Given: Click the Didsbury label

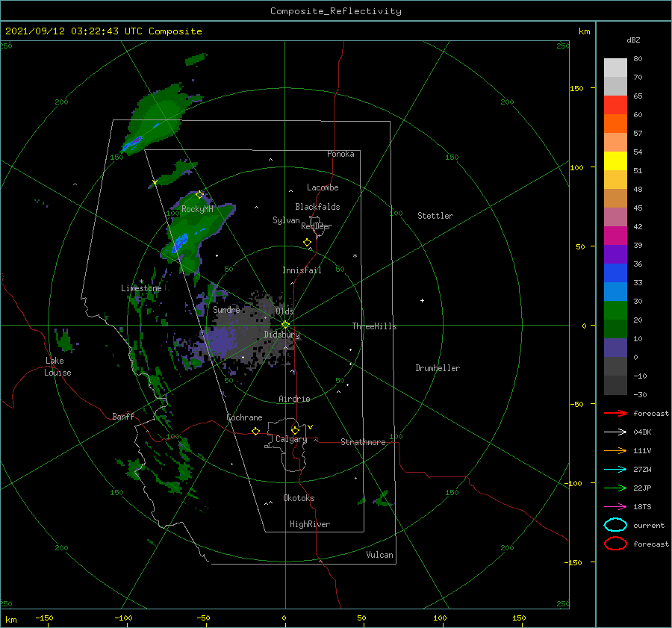Looking at the screenshot, I should pos(281,335).
